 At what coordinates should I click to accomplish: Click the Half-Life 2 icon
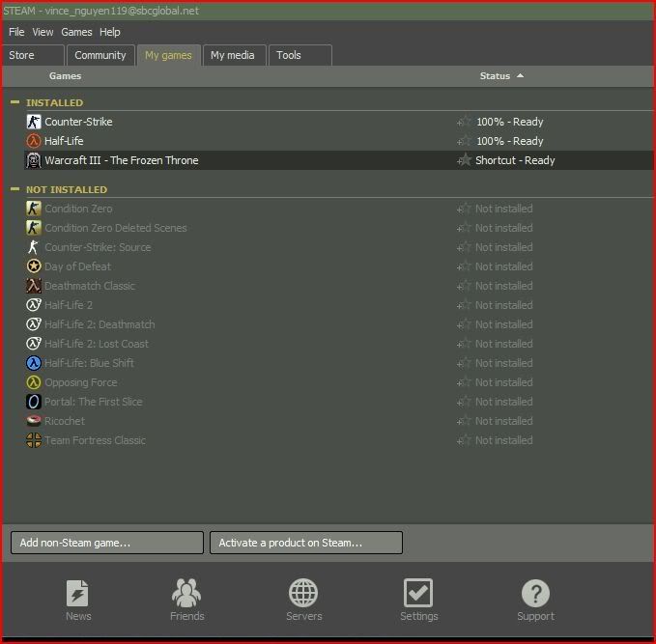pyautogui.click(x=34, y=305)
